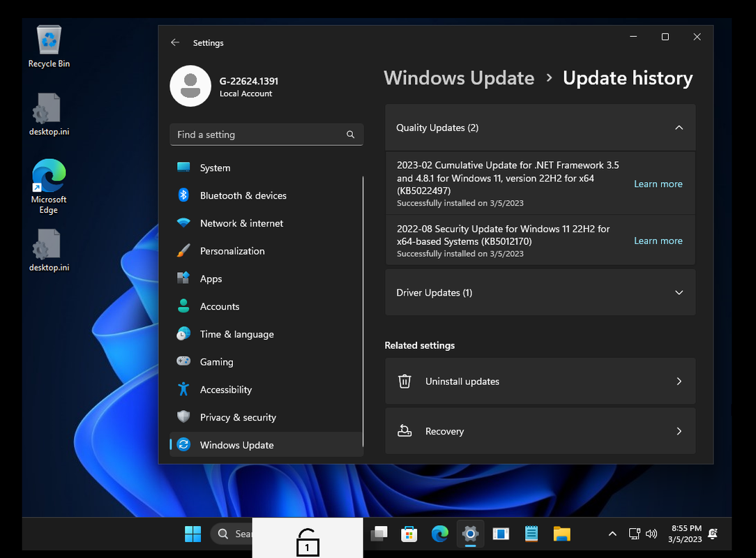The image size is (756, 558).
Task: Open Learn more for KB5012170
Action: pos(658,241)
